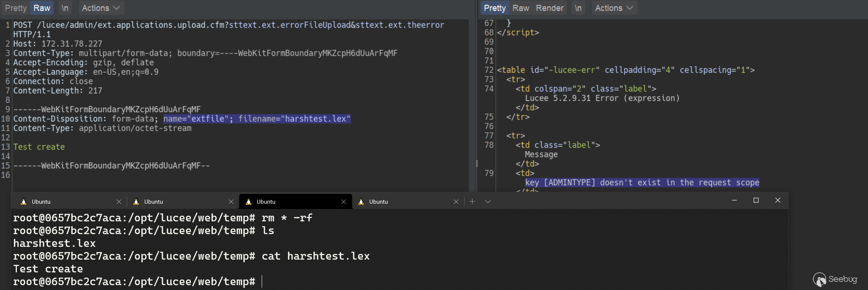Close the first Ubuntu terminal tab

click(x=119, y=201)
